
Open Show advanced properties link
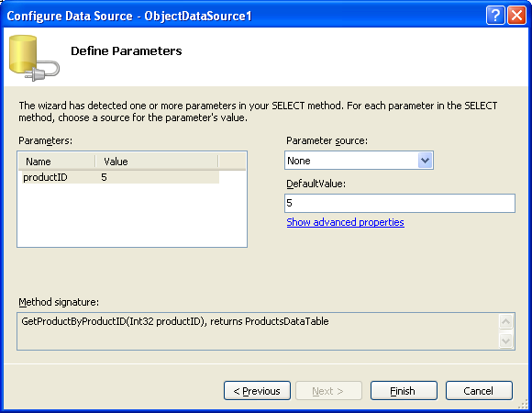coord(345,222)
